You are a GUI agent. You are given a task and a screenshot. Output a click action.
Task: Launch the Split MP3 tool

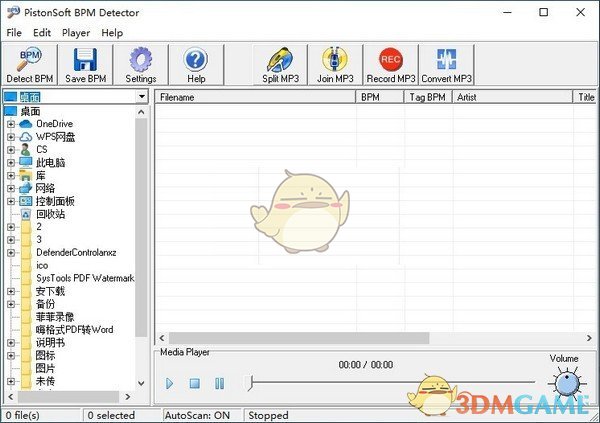[280, 65]
